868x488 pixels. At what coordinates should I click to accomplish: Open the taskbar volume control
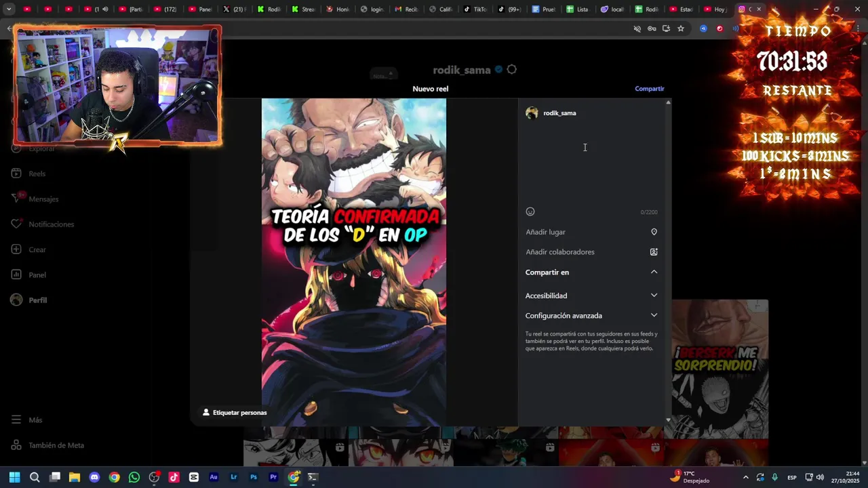[821, 477]
